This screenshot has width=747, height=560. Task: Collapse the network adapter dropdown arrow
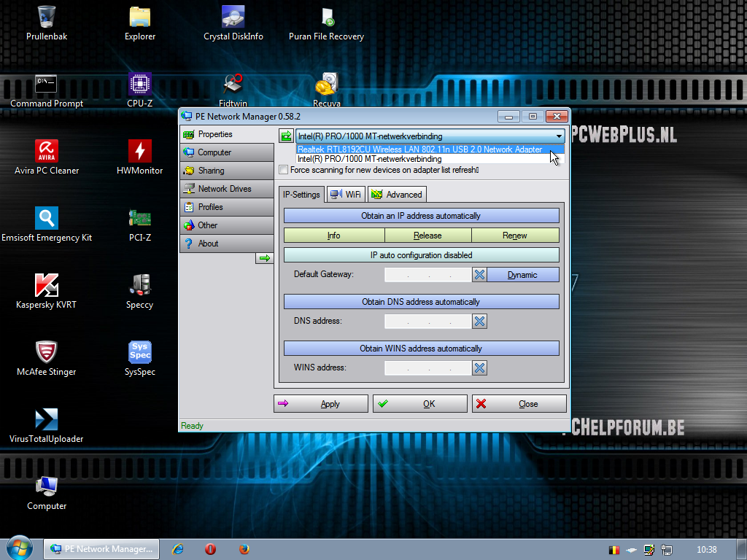pyautogui.click(x=559, y=136)
